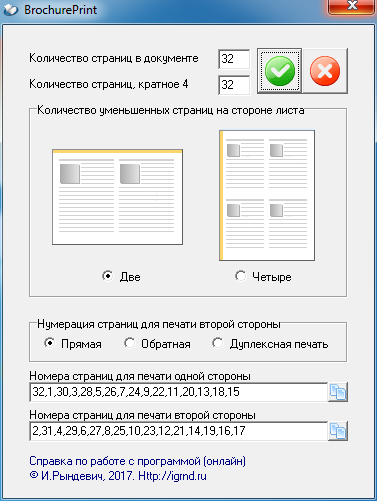Click label Количество страниц в документе
377x501 pixels.
coord(114,58)
